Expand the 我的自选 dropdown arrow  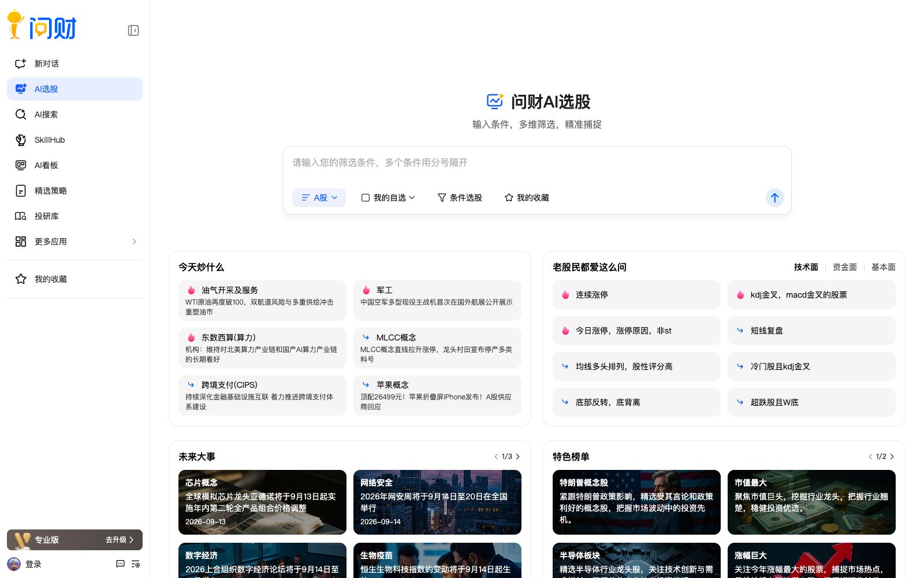point(412,198)
